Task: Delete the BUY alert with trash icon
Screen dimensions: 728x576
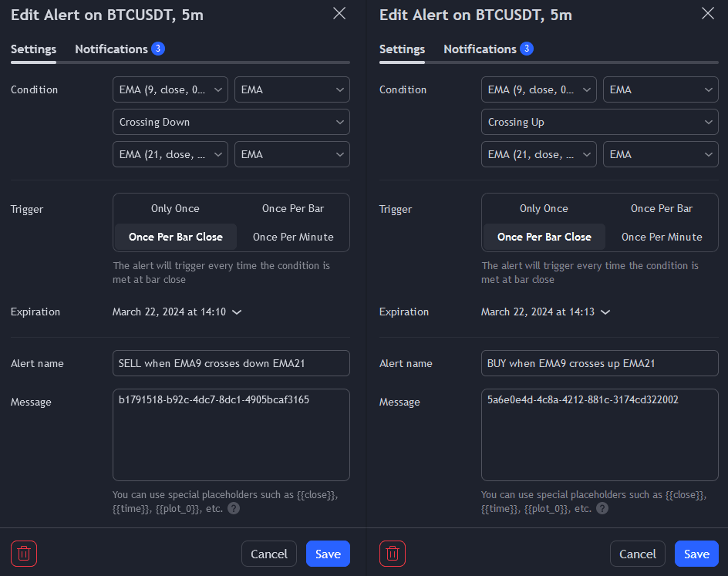Action: coord(393,554)
